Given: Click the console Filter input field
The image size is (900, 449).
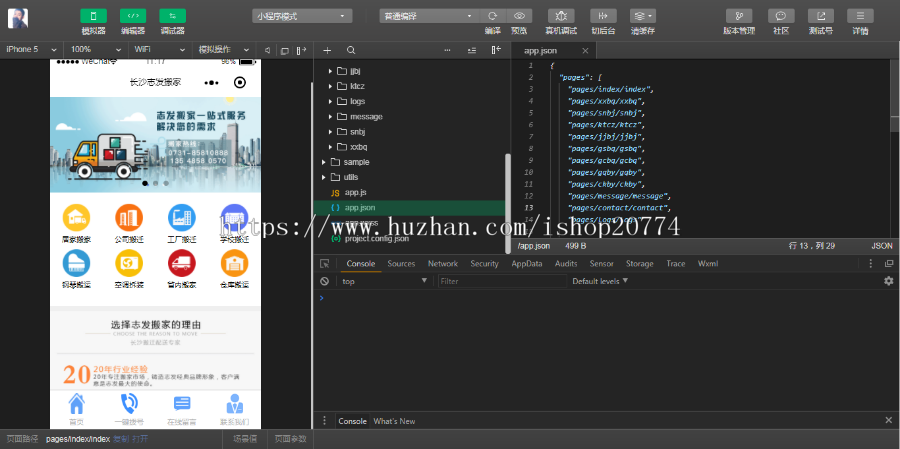Looking at the screenshot, I should (x=502, y=281).
